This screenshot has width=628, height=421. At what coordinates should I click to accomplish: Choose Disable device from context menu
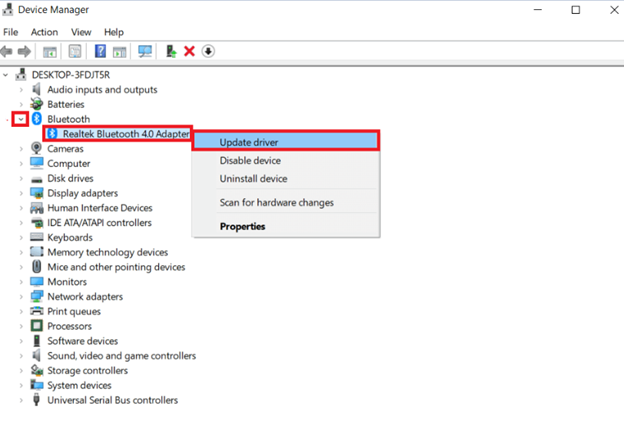(286, 161)
